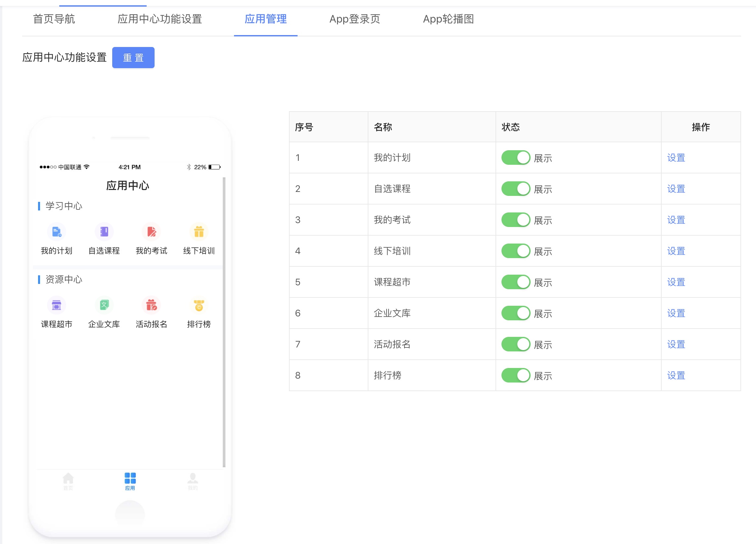Click the 排行榜 medal icon
The image size is (756, 544).
pos(199,305)
